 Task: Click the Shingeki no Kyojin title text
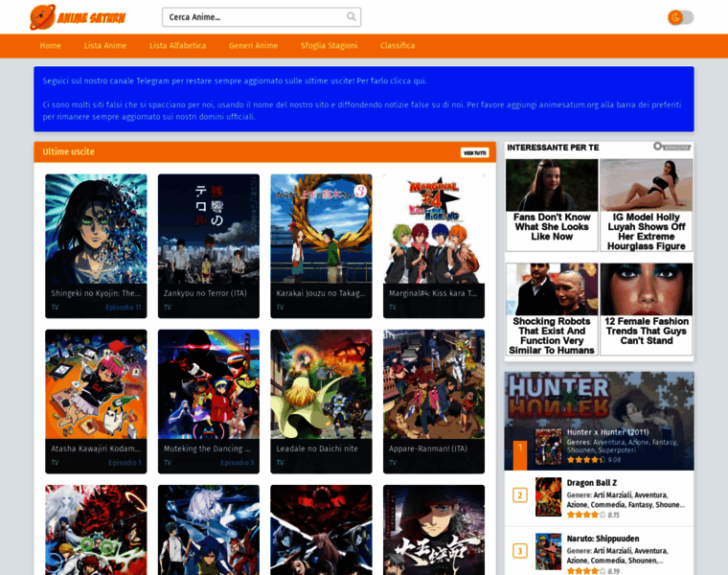coord(96,293)
